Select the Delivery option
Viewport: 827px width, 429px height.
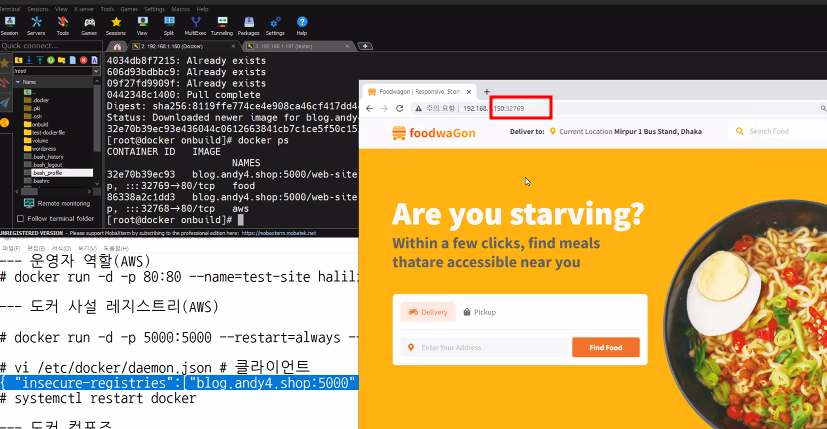(x=428, y=312)
